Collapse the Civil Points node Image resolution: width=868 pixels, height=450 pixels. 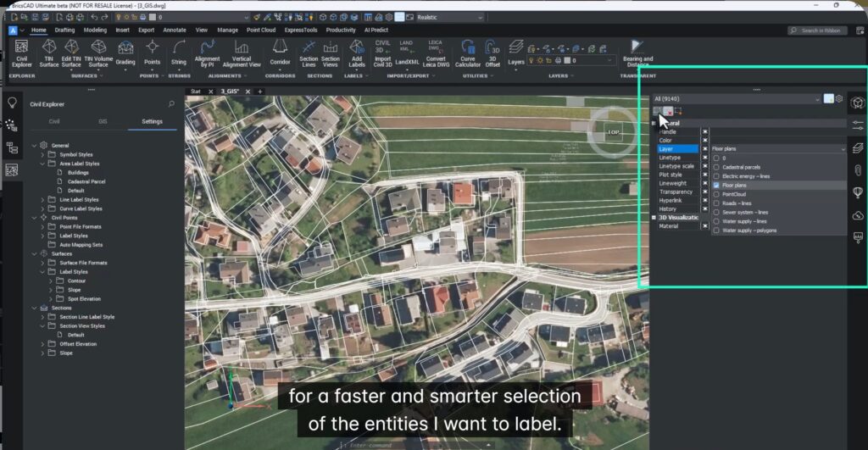click(x=34, y=218)
